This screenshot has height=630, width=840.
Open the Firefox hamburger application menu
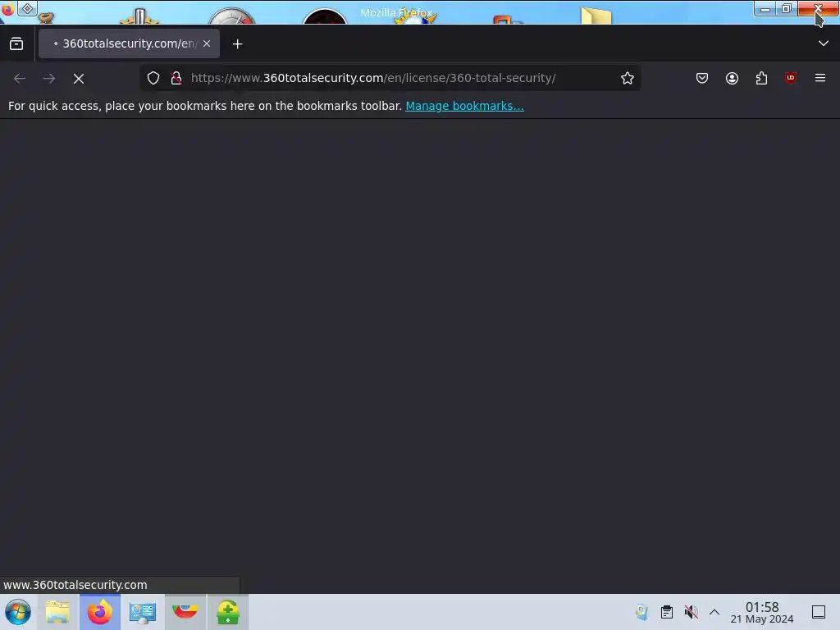pos(820,78)
